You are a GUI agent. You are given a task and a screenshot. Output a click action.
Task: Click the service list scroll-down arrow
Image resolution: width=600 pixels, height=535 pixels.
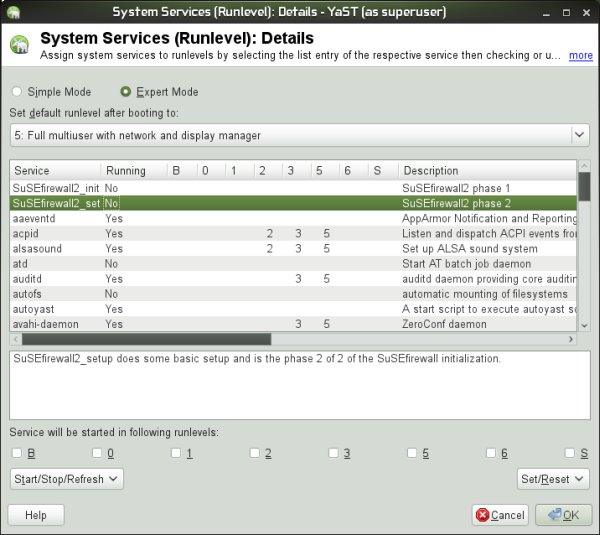pyautogui.click(x=584, y=326)
